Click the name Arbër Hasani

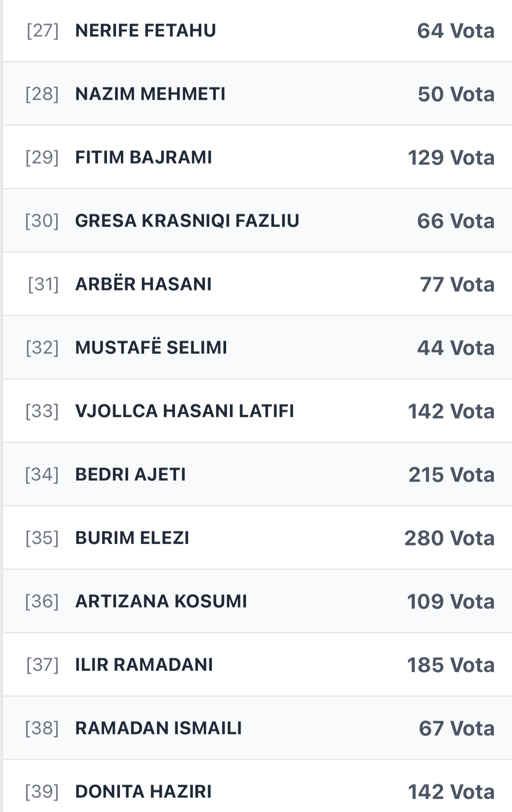pos(143,284)
